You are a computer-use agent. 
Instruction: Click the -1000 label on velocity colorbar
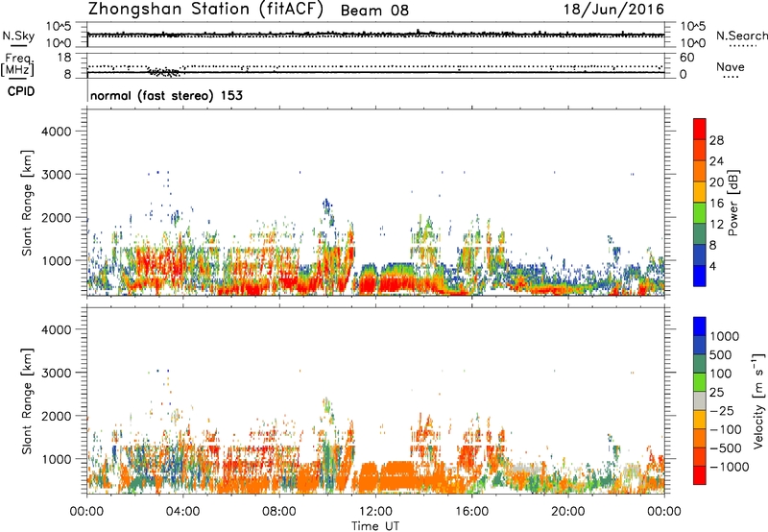pos(729,467)
